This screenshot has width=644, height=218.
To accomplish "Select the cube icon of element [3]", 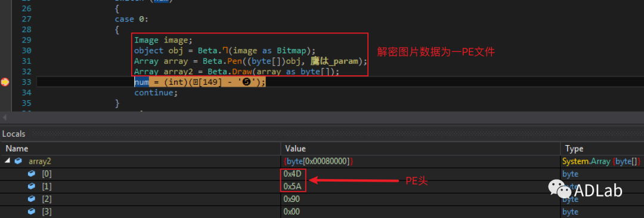I will [x=32, y=211].
